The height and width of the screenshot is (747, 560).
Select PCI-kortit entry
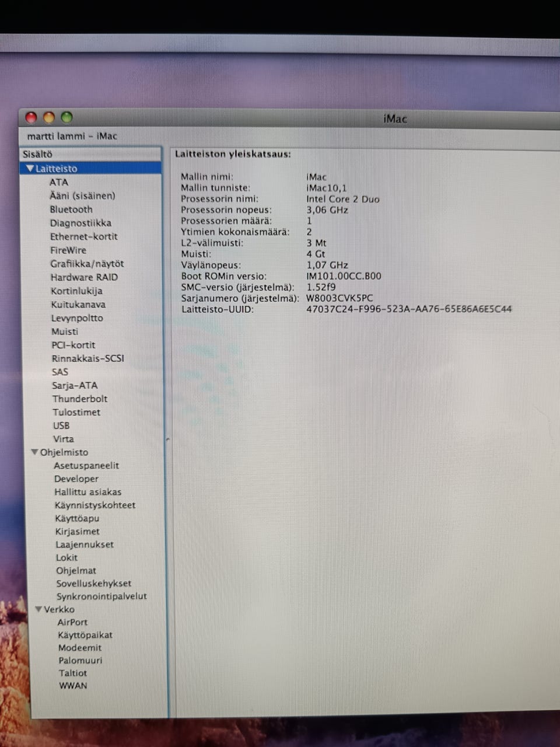73,345
